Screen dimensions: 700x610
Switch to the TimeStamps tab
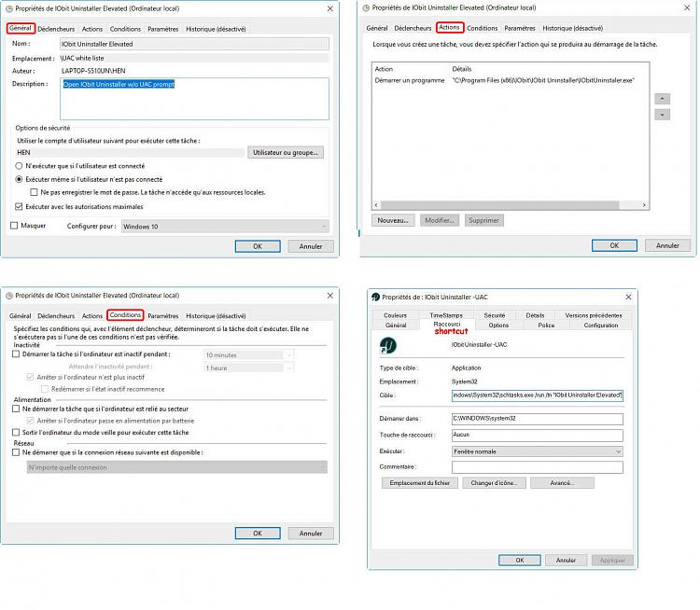pos(446,315)
